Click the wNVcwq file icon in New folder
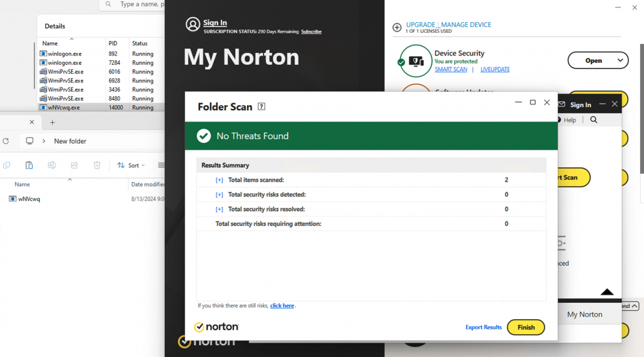The width and height of the screenshot is (644, 357). (13, 199)
